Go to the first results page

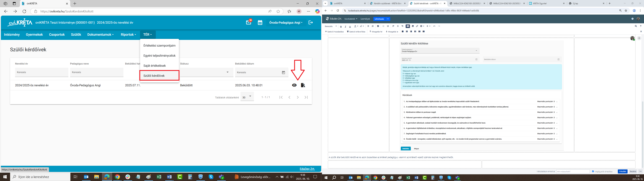281,97
